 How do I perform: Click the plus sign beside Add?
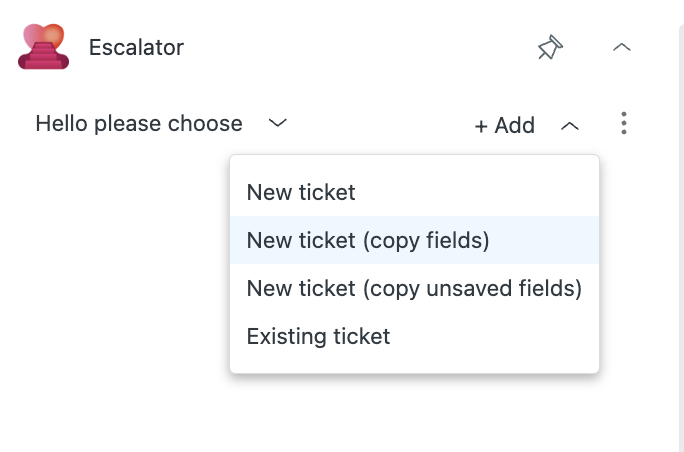pos(481,127)
